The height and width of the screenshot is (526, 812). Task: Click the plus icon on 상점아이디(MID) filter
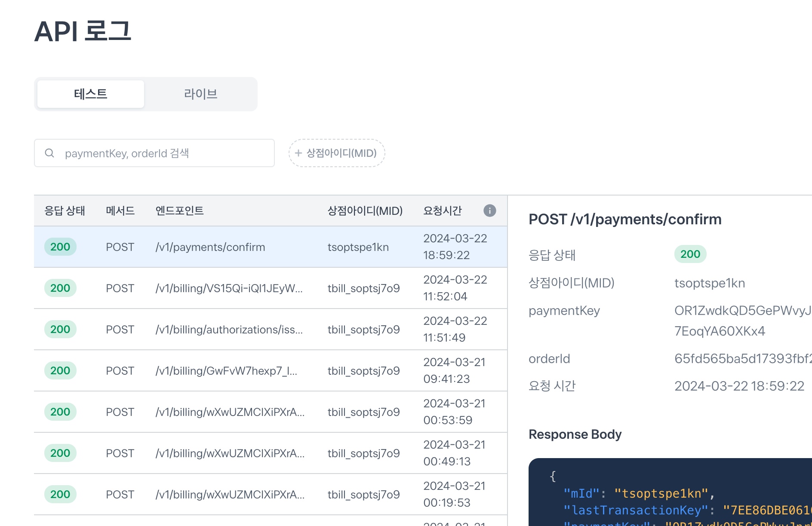(x=298, y=153)
